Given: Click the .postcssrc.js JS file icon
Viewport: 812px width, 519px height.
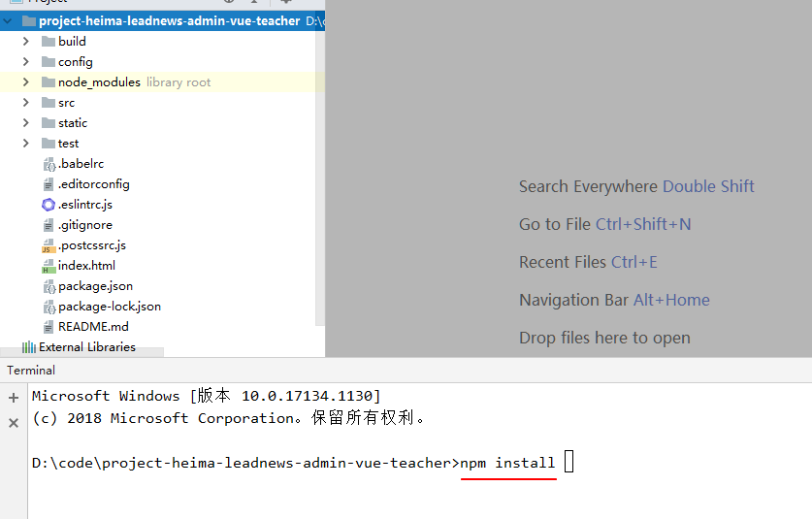Looking at the screenshot, I should (x=49, y=245).
